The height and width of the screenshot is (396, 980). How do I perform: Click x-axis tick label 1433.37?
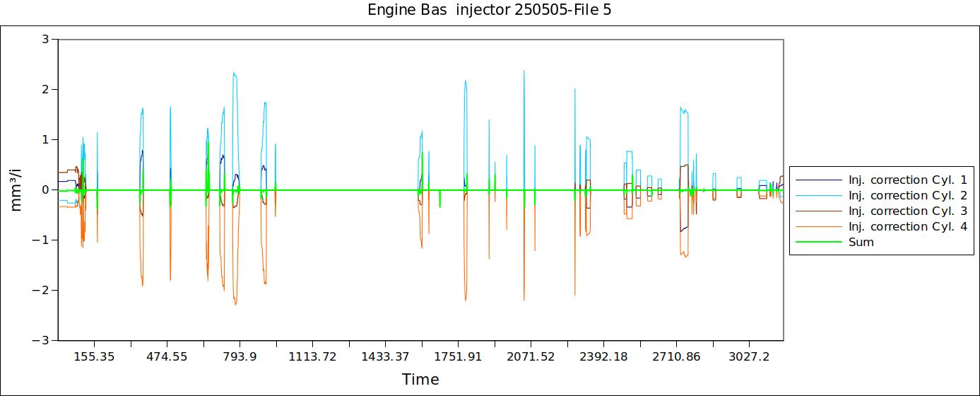tap(385, 356)
